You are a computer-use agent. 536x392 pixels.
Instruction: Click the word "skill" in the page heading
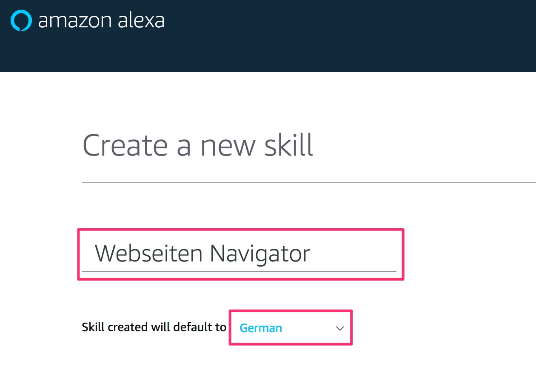point(288,146)
